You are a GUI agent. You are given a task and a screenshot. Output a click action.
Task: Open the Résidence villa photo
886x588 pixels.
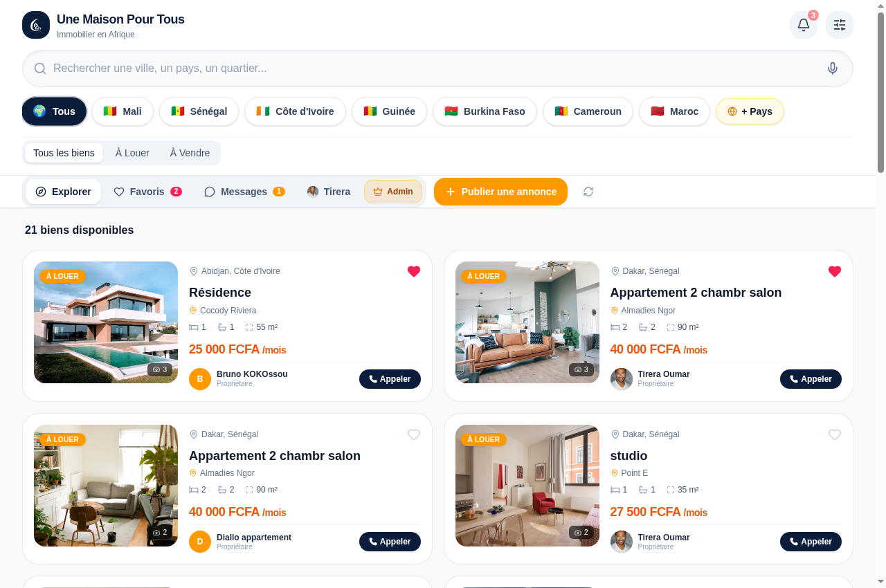tap(106, 322)
